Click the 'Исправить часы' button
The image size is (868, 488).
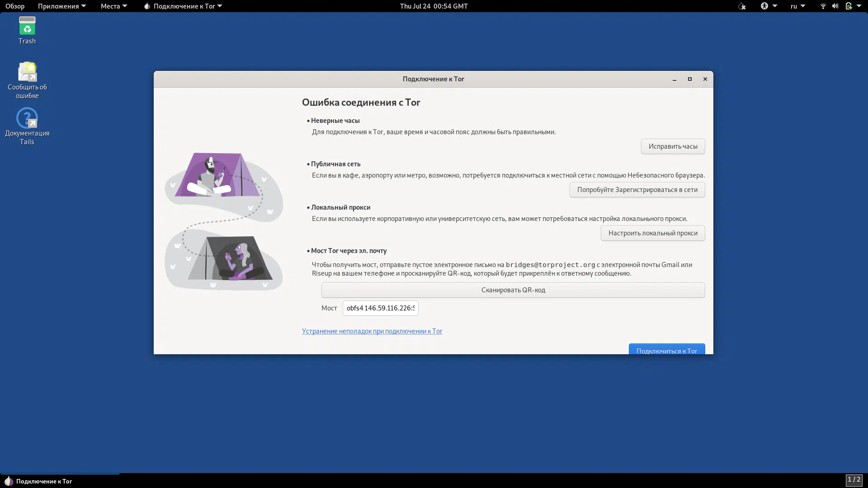point(673,146)
